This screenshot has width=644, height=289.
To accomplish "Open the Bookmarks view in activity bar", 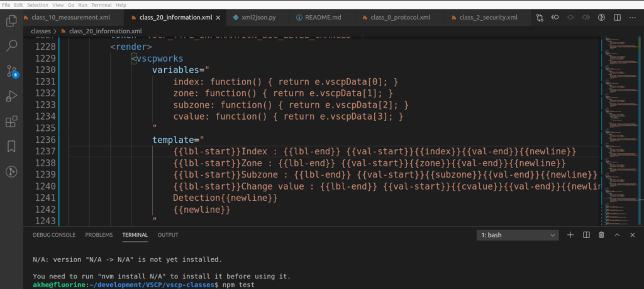I will (x=11, y=146).
